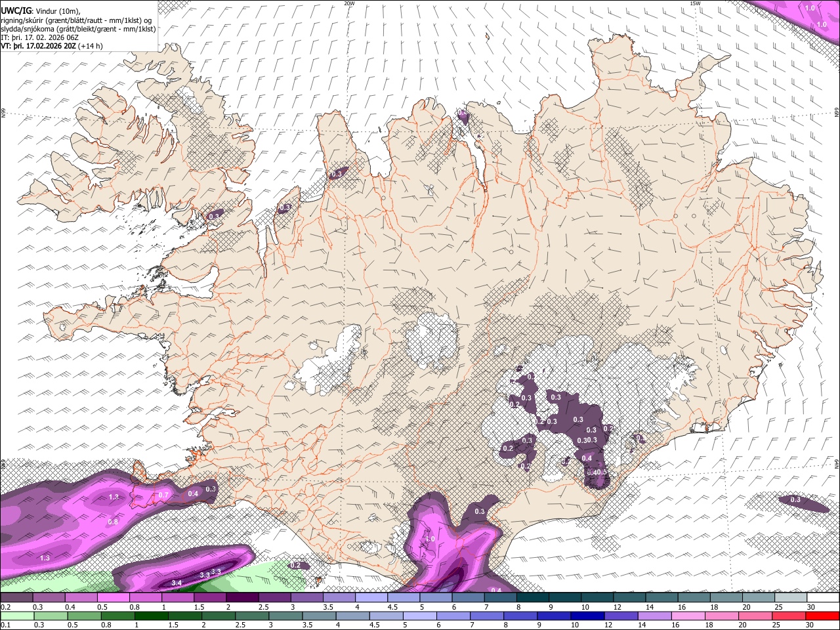The width and height of the screenshot is (840, 630).
Task: Select top legend row swatch labeled 0.5
Action: 113,598
